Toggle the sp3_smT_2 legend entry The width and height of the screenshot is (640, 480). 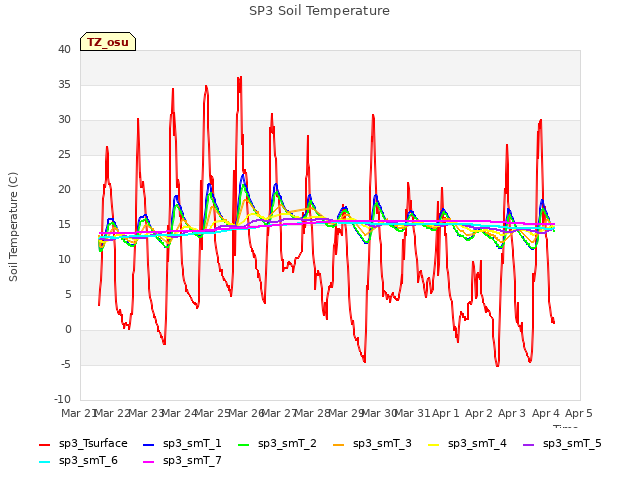[x=277, y=444]
